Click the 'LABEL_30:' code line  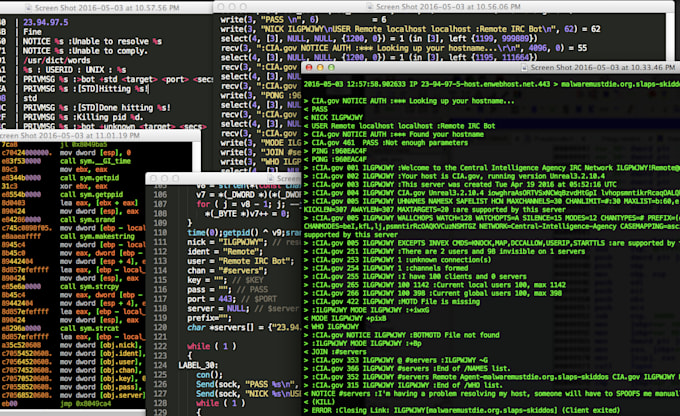coord(198,365)
